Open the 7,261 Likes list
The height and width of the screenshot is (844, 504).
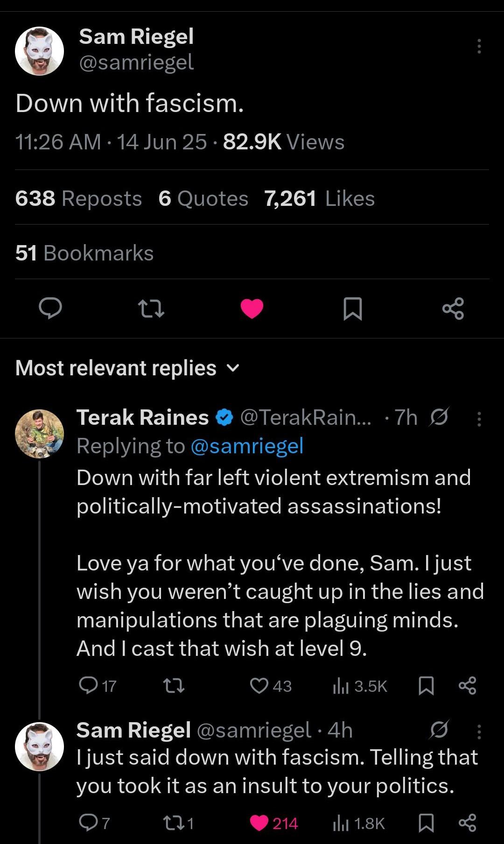319,198
